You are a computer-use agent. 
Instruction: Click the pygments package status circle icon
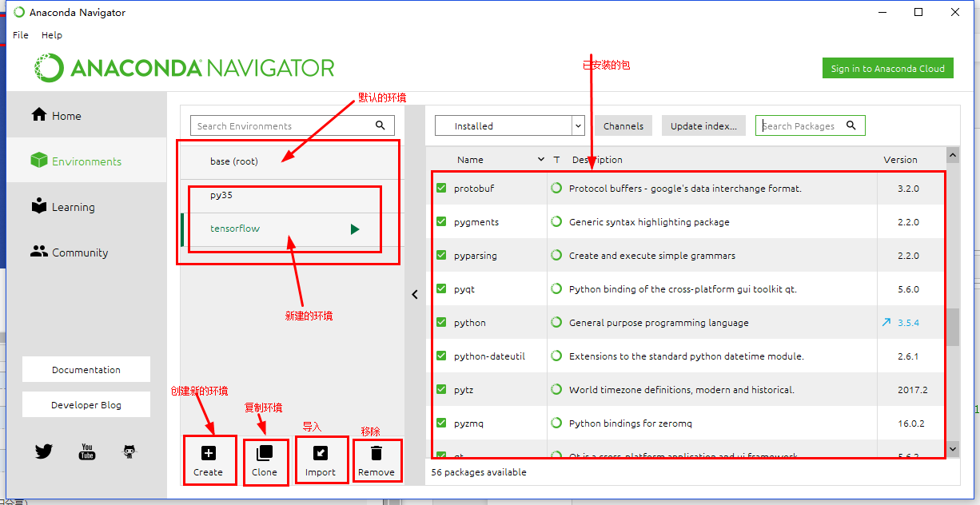tap(556, 222)
